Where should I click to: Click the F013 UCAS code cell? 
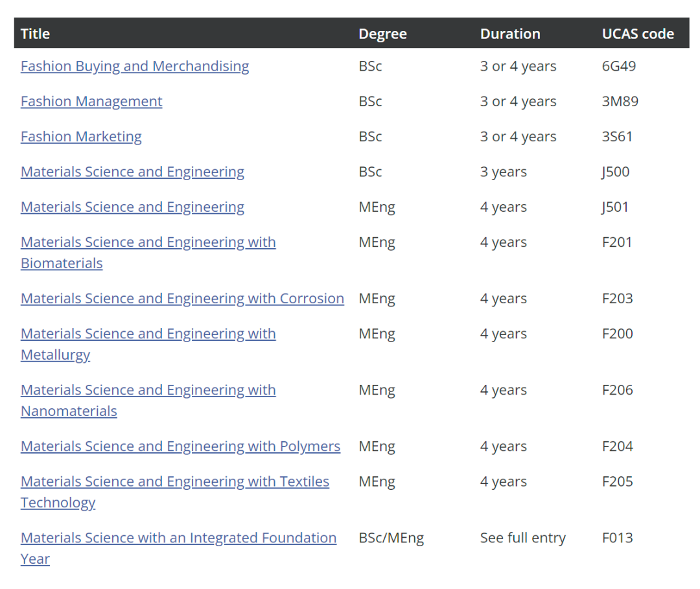click(617, 538)
